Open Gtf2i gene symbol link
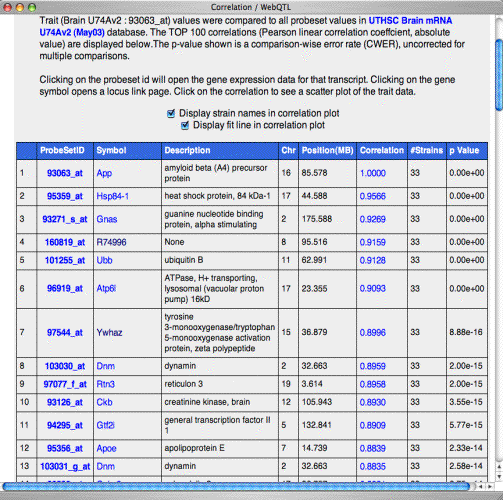The height and width of the screenshot is (500, 503). click(105, 425)
